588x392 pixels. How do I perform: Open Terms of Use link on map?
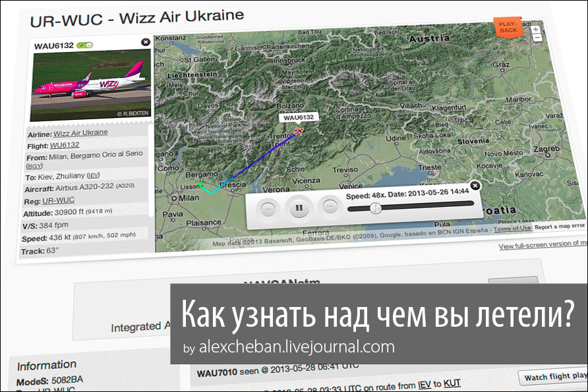[512, 229]
